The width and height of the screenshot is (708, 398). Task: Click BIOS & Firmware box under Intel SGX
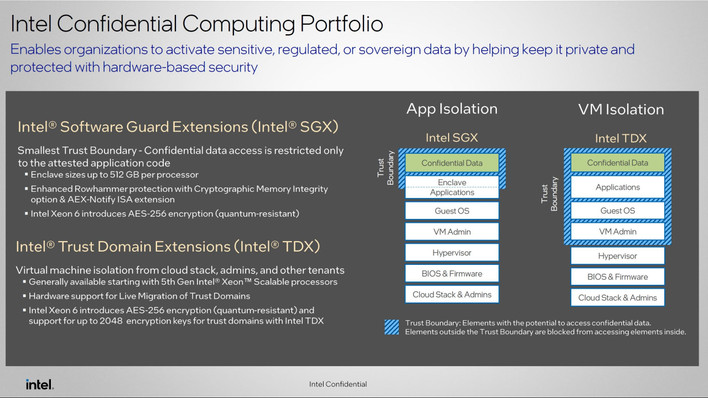click(x=452, y=274)
